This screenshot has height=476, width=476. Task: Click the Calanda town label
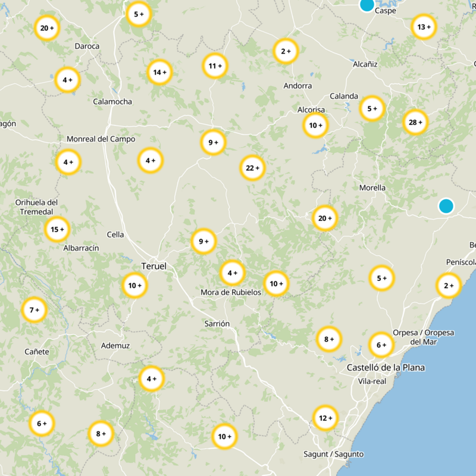pyautogui.click(x=344, y=96)
